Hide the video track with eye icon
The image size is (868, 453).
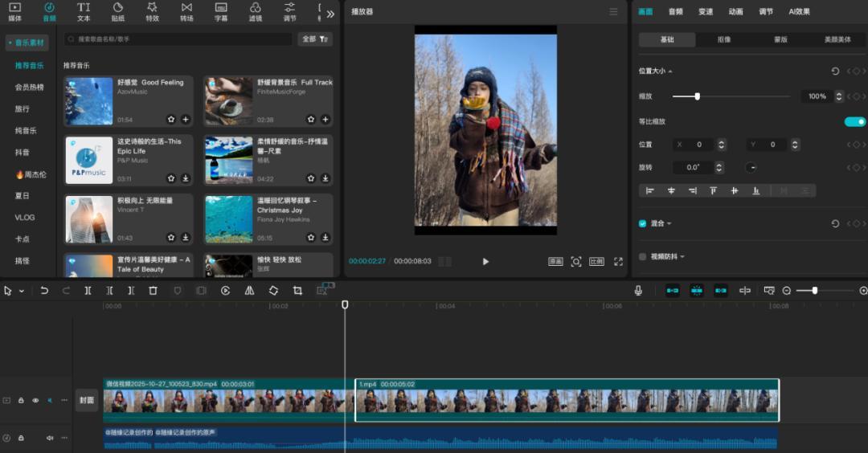coord(35,400)
